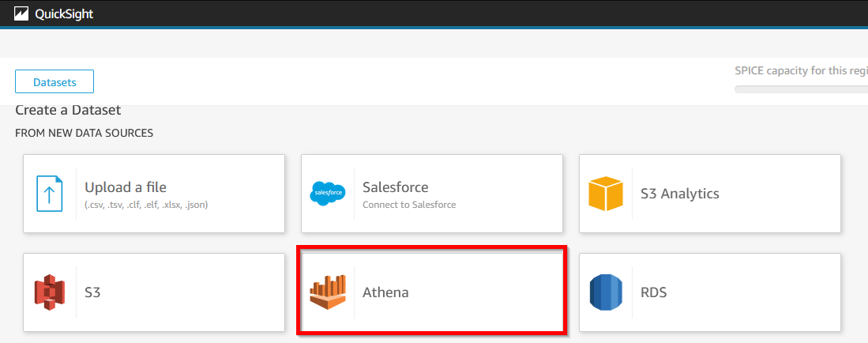Viewport: 868px width, 343px height.
Task: Choose the Athena data source label
Action: tap(385, 292)
